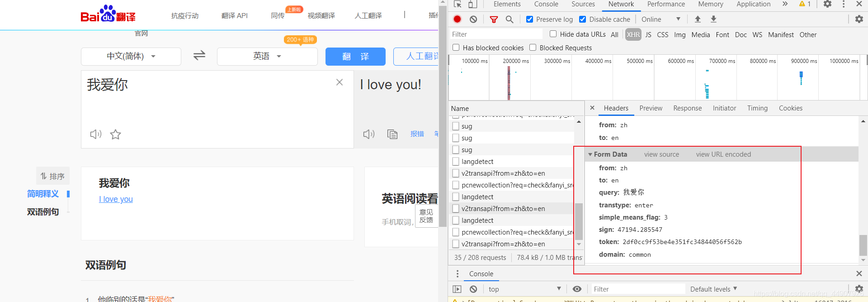Open Online throttling dropdown

tap(661, 19)
